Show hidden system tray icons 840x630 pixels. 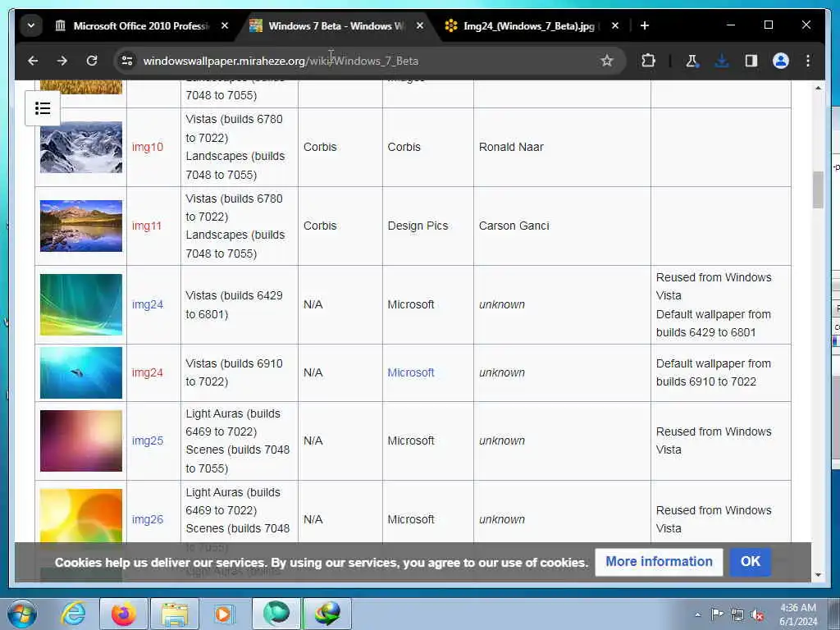pos(697,615)
